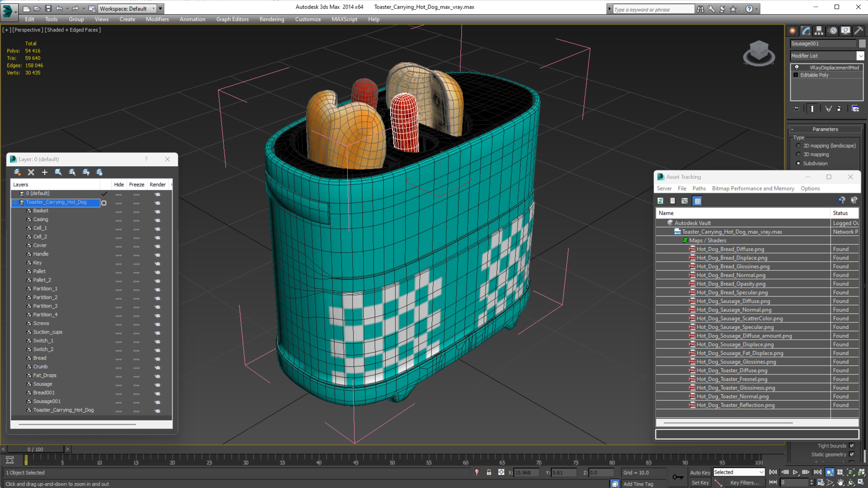This screenshot has height=488, width=868.
Task: Toggle Render for the Casing item
Action: [157, 220]
